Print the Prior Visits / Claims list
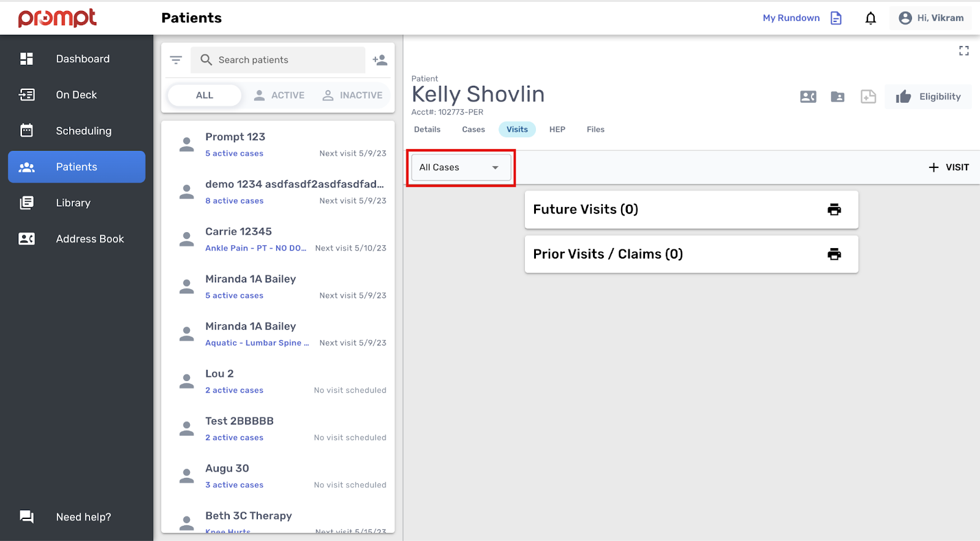The image size is (980, 541). pos(834,254)
